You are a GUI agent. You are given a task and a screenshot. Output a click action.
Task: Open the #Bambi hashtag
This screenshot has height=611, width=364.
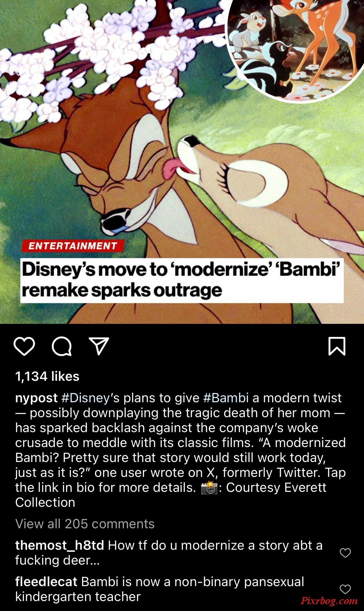[x=226, y=398]
